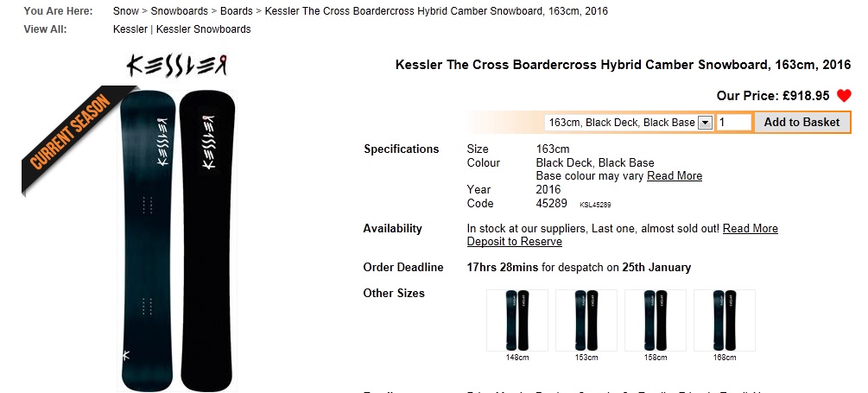Click the Add to Basket button
Image resolution: width=868 pixels, height=393 pixels.
coord(801,123)
